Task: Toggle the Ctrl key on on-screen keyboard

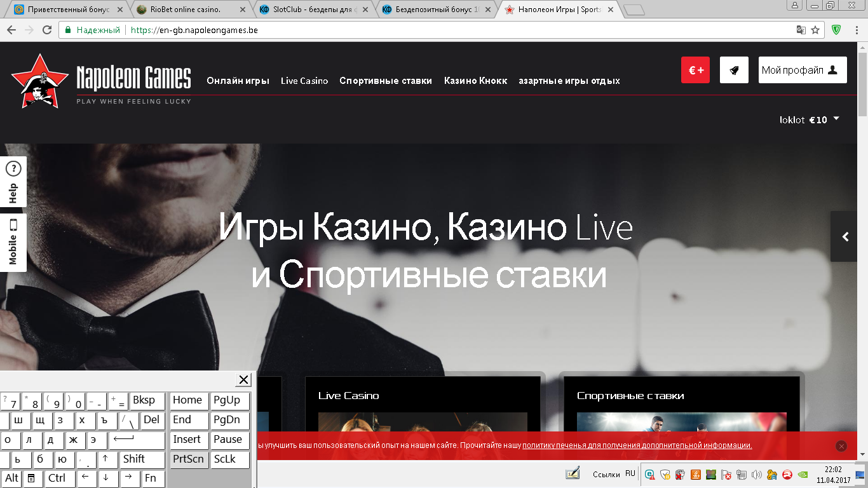Action: click(60, 479)
